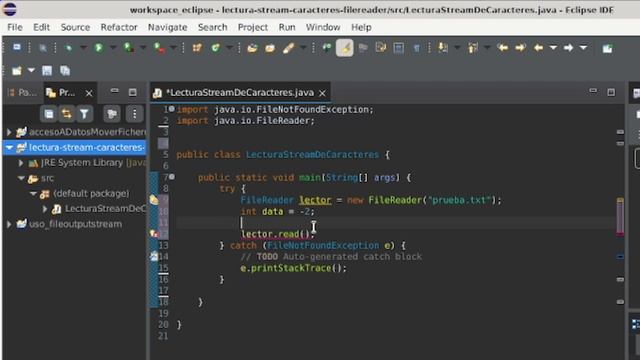
Task: Open the Edit menu
Action: 41,27
